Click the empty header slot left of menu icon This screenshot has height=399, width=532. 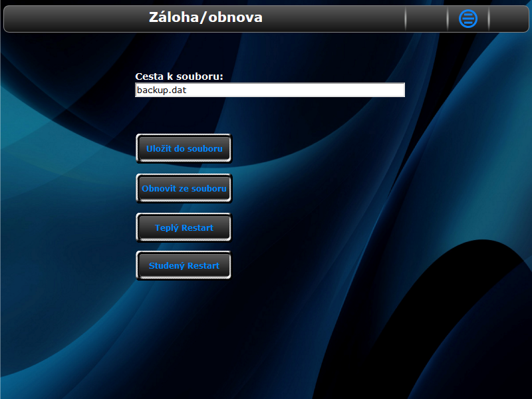coord(426,19)
